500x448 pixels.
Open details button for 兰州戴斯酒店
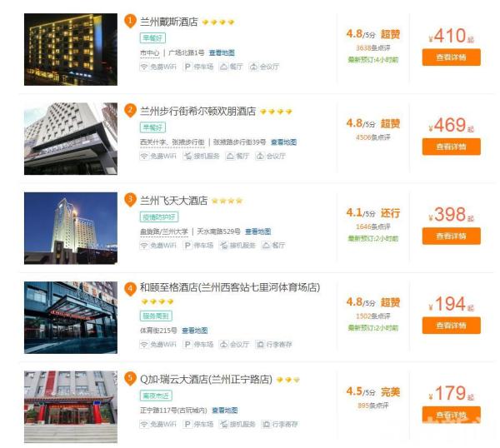pos(451,57)
